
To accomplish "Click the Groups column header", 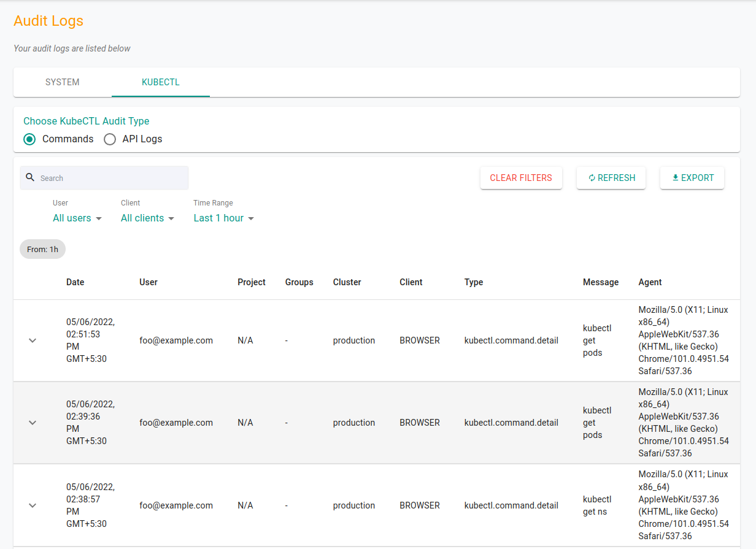I will [x=299, y=282].
